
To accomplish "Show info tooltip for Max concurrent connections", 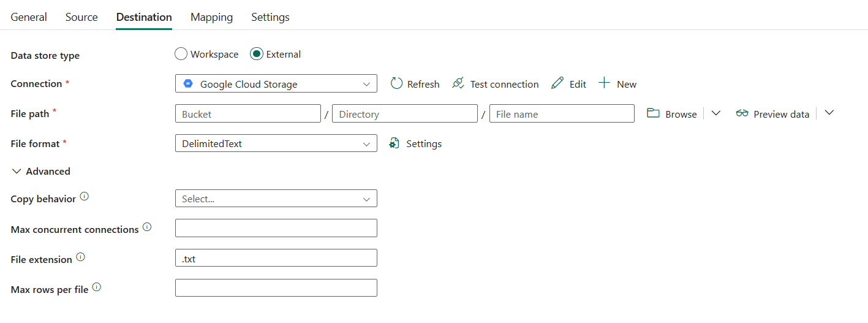I will pyautogui.click(x=147, y=227).
